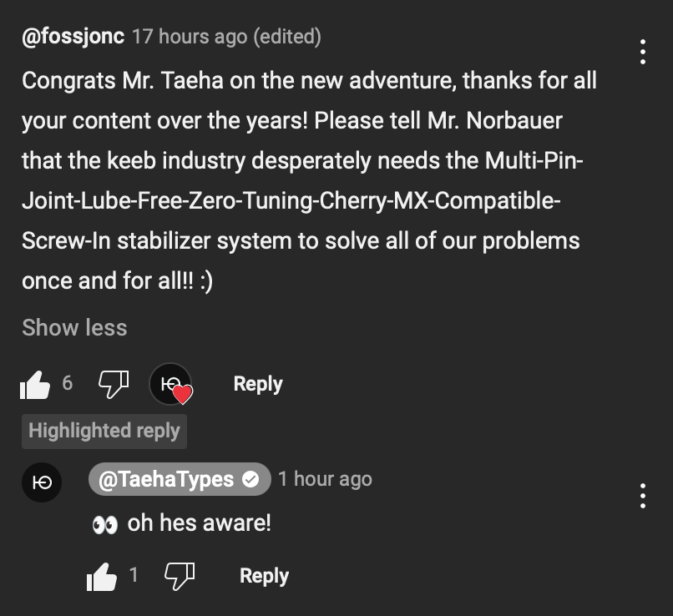
Task: Click the eyes emoji in the reply
Action: click(105, 524)
